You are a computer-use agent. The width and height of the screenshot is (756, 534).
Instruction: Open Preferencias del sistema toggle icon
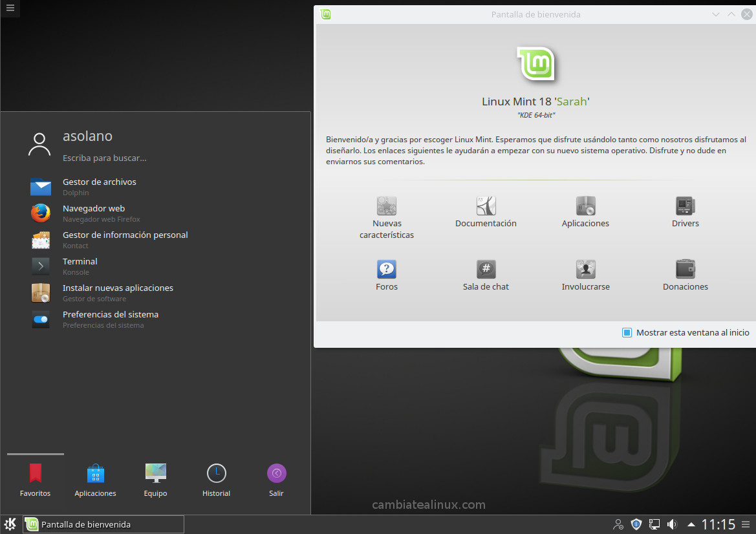click(x=41, y=319)
